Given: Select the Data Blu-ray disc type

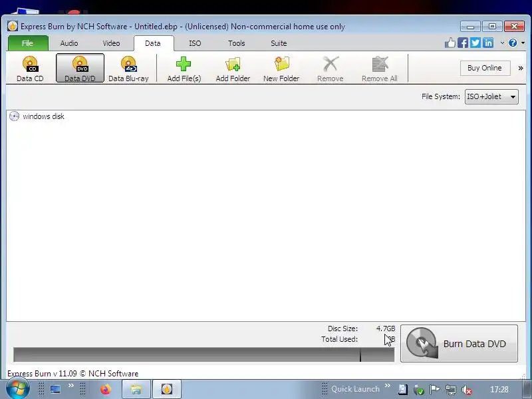Looking at the screenshot, I should point(128,69).
